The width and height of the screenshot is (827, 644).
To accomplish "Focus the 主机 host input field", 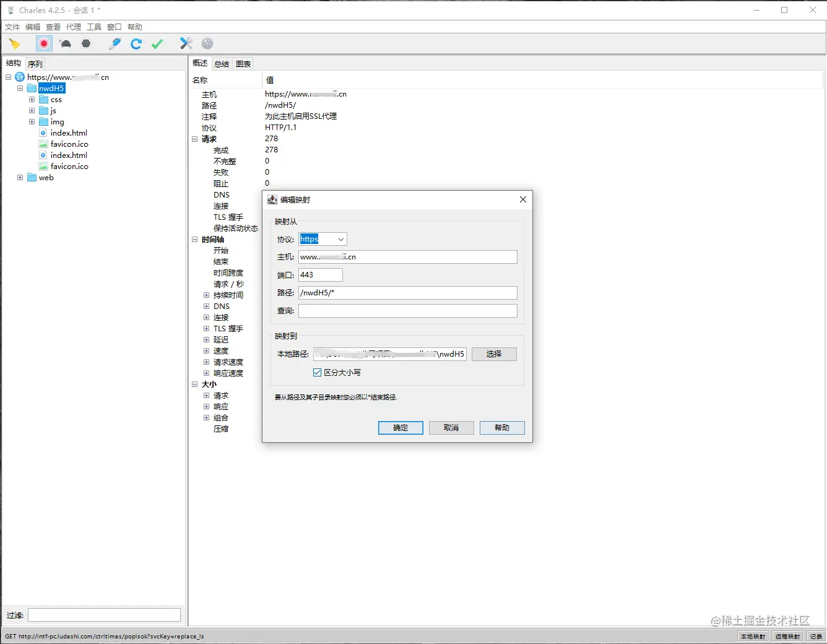I will [408, 257].
